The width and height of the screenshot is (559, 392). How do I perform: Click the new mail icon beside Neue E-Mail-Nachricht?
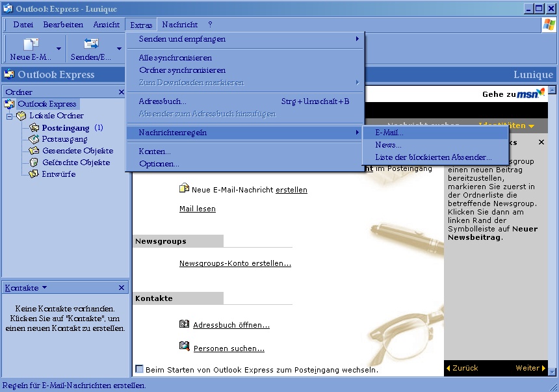click(184, 188)
